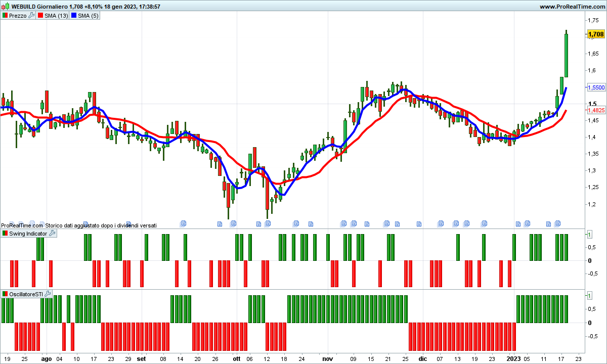Open OscillatoreSTI settings wrench
607x364 pixels.
tap(48, 294)
